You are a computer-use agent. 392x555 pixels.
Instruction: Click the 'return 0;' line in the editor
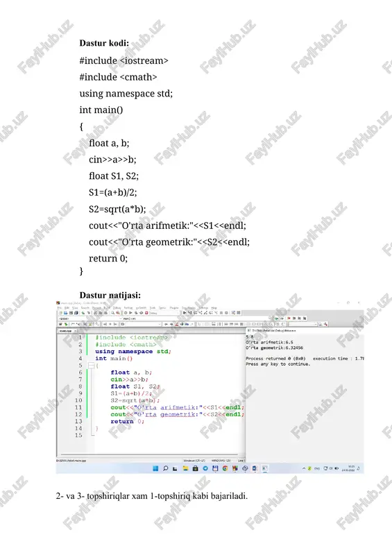128,421
